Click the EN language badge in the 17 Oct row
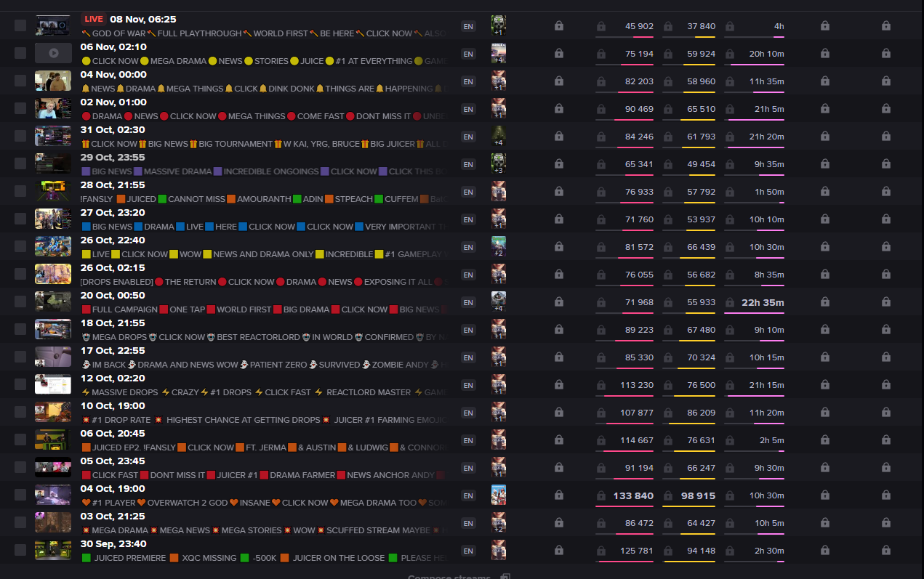The image size is (924, 579). point(468,357)
